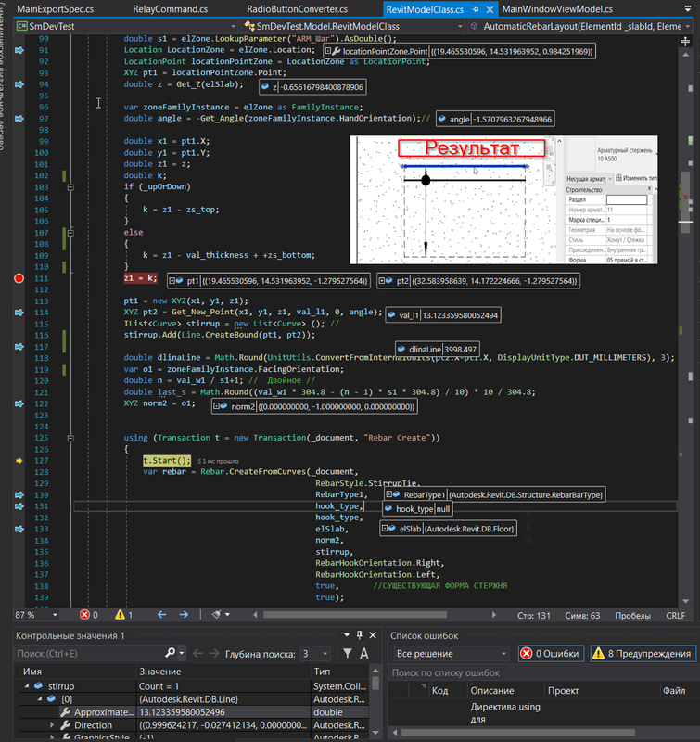Toggle the bookmark on line 131
Viewport: 700px width, 742px height.
click(19, 506)
